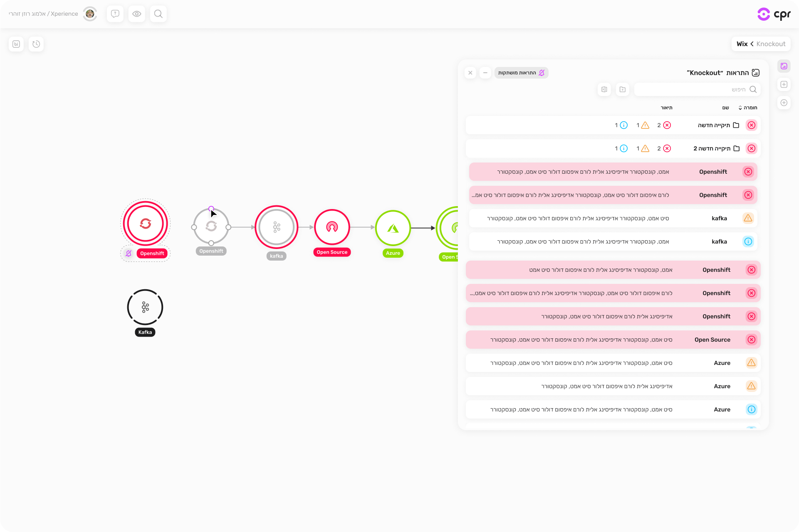Click the search magnifier icon in top bar

(158, 14)
